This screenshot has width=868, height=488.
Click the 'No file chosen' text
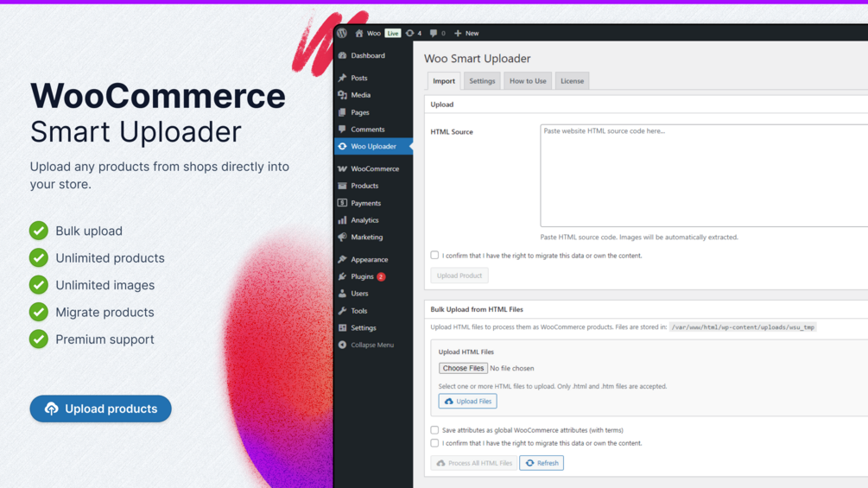(x=512, y=368)
